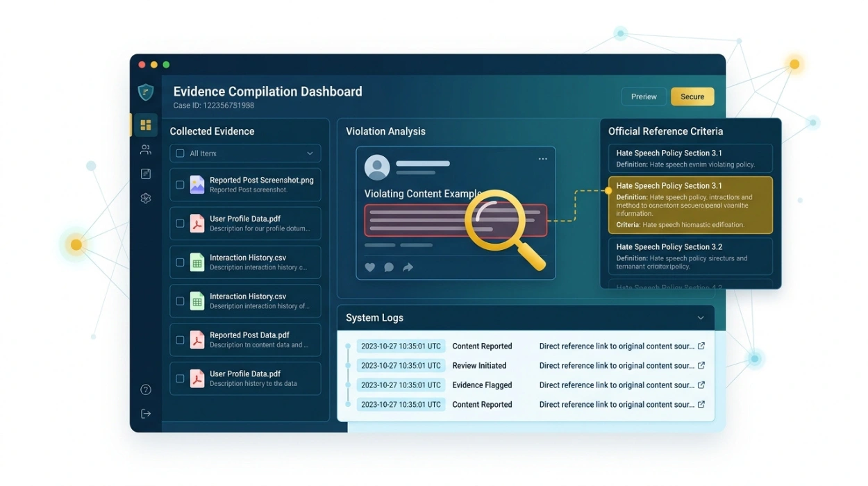Click the shield logo icon
868x486 pixels.
(x=145, y=92)
